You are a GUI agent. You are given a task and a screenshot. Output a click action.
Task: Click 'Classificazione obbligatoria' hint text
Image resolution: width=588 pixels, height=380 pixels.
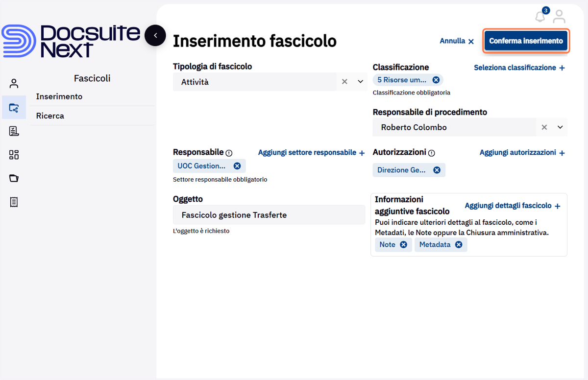[x=412, y=93]
